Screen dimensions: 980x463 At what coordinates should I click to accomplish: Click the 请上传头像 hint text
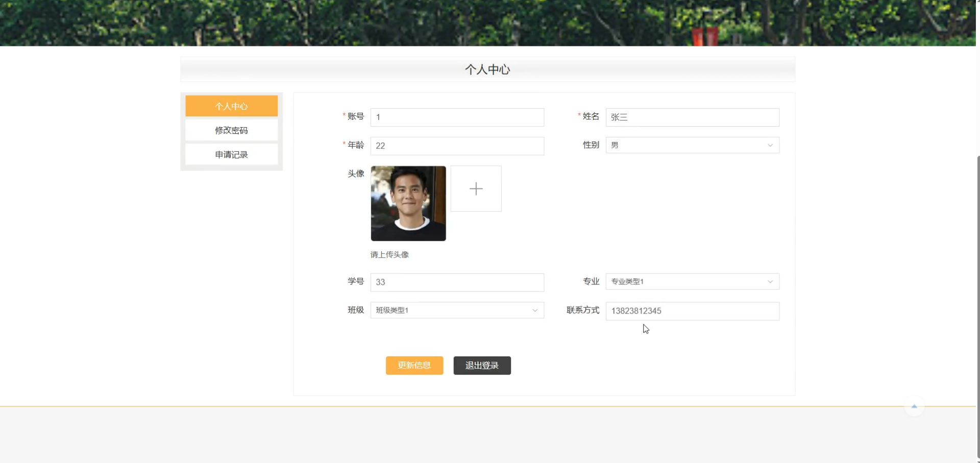pos(389,255)
